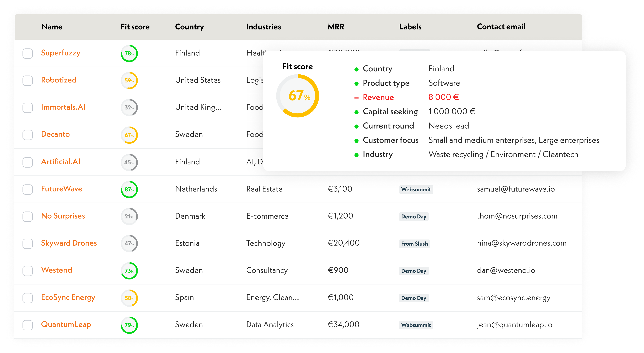Sort by the MRR column header
Screen dimensions: 644x353
pyautogui.click(x=336, y=27)
